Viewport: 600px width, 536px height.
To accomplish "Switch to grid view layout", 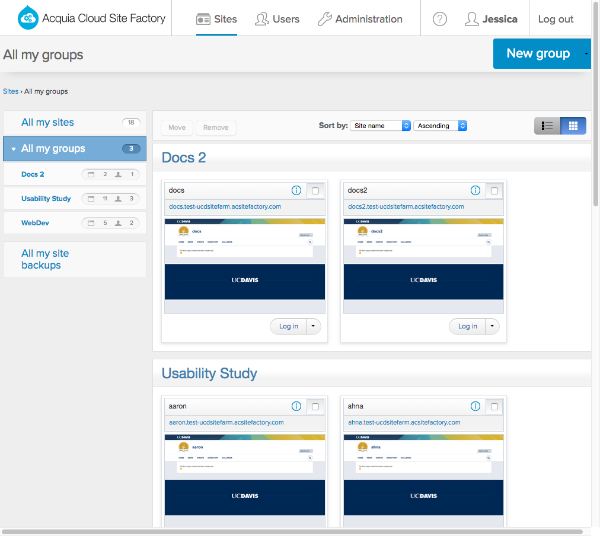I will click(573, 126).
